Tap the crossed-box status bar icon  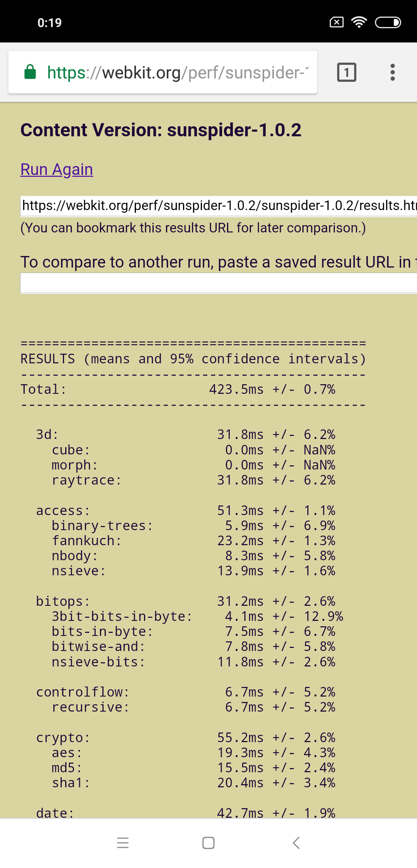pyautogui.click(x=336, y=22)
